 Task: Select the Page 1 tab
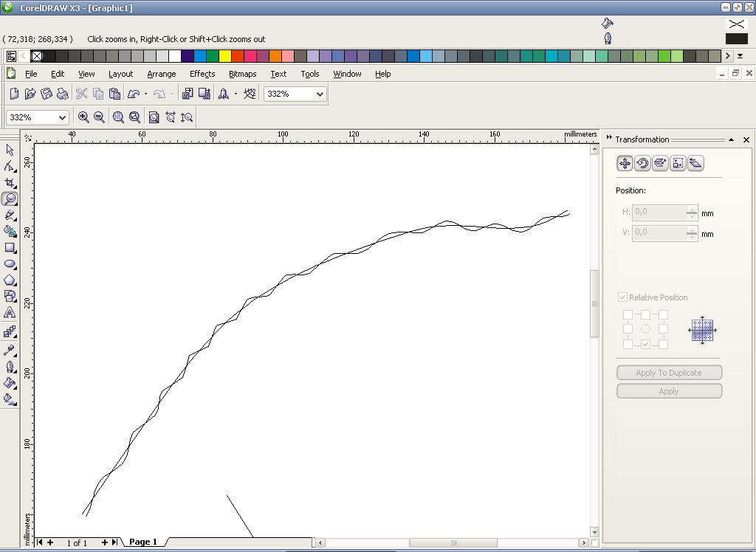143,542
